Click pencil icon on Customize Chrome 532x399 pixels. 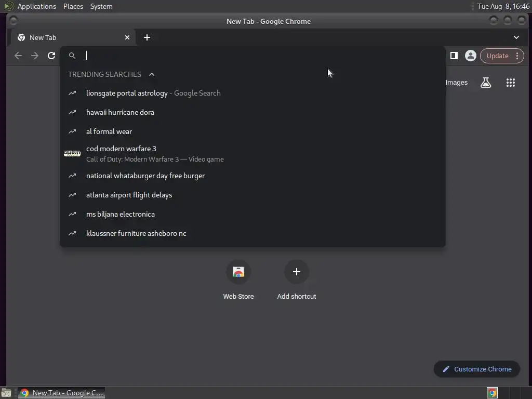[x=446, y=369]
